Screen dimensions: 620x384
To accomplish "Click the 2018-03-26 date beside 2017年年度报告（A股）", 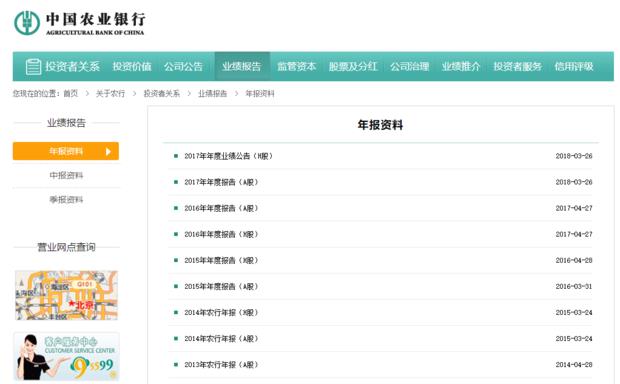I will point(574,182).
